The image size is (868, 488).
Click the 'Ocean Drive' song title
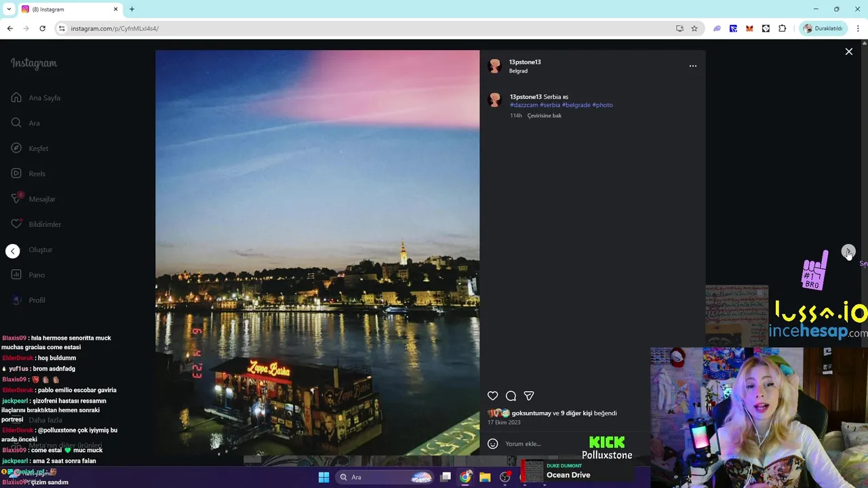click(568, 475)
